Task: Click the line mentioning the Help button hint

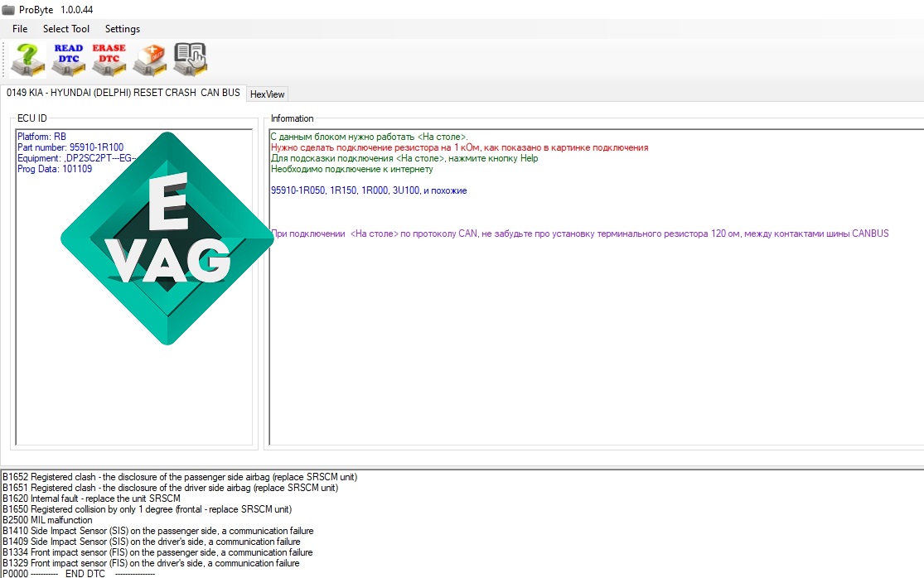Action: (x=404, y=158)
